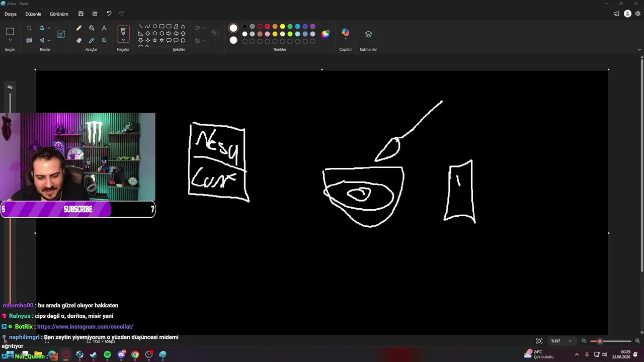The height and width of the screenshot is (362, 644).
Task: Click the Remove background icon
Action: click(x=29, y=40)
